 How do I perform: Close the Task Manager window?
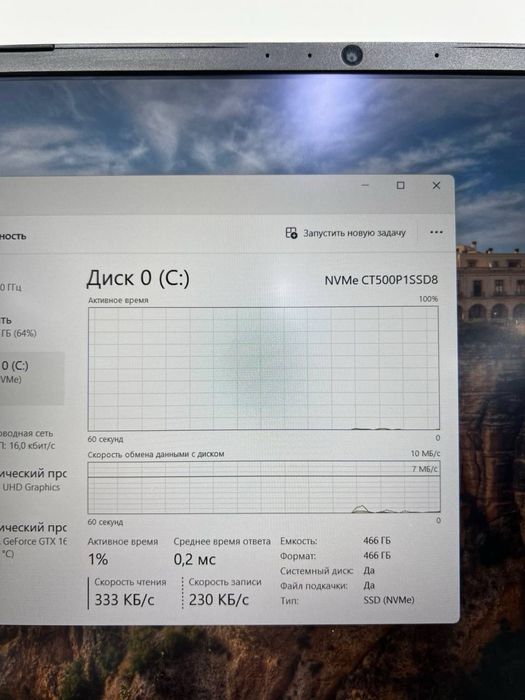(x=436, y=185)
